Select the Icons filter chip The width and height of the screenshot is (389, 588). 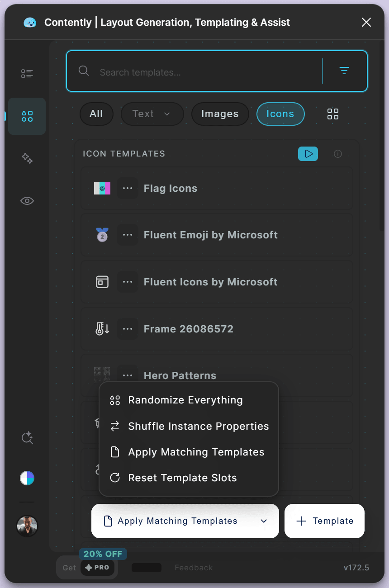point(280,114)
